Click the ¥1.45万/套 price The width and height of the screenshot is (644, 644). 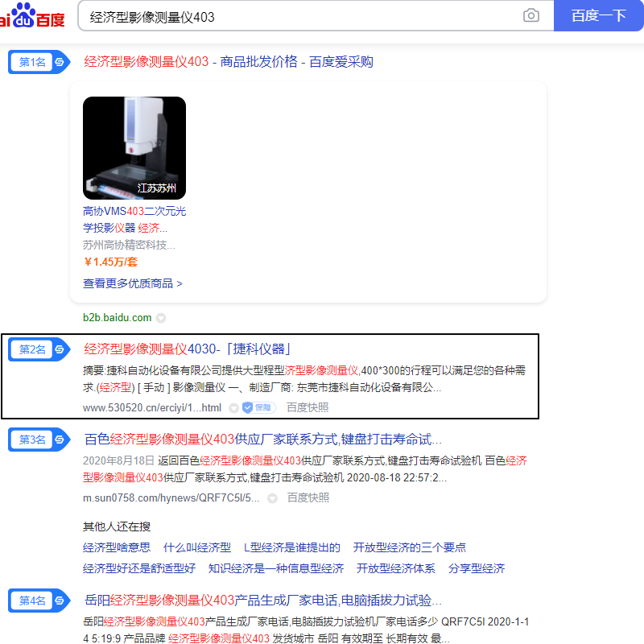tap(110, 262)
